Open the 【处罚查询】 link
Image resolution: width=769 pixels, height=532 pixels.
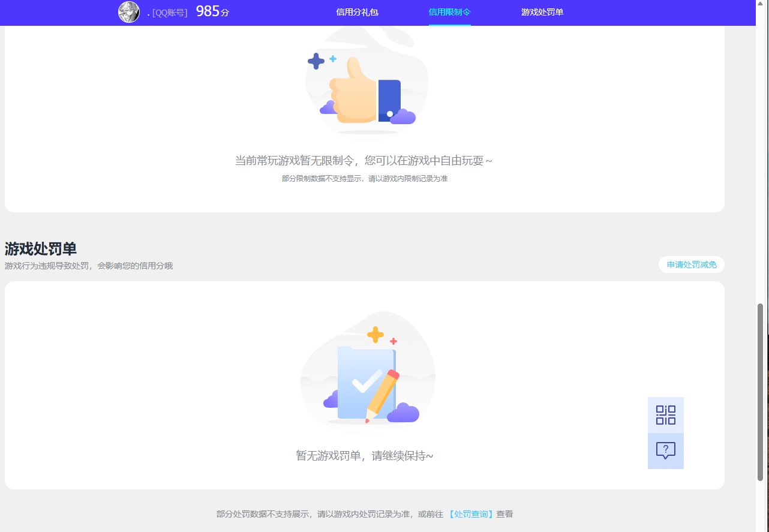471,514
